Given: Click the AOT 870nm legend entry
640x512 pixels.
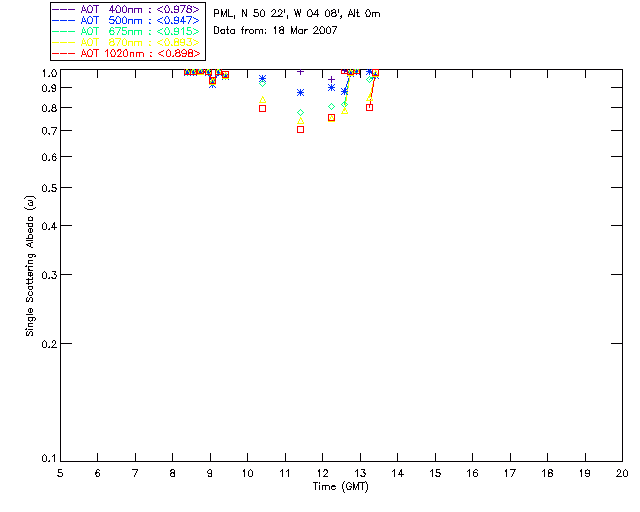Looking at the screenshot, I should 126,42.
